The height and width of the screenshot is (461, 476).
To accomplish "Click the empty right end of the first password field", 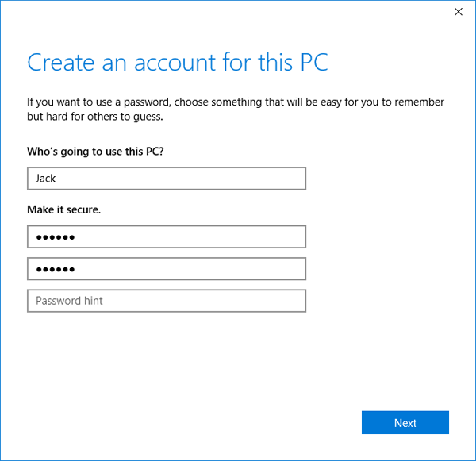I will pos(278,237).
